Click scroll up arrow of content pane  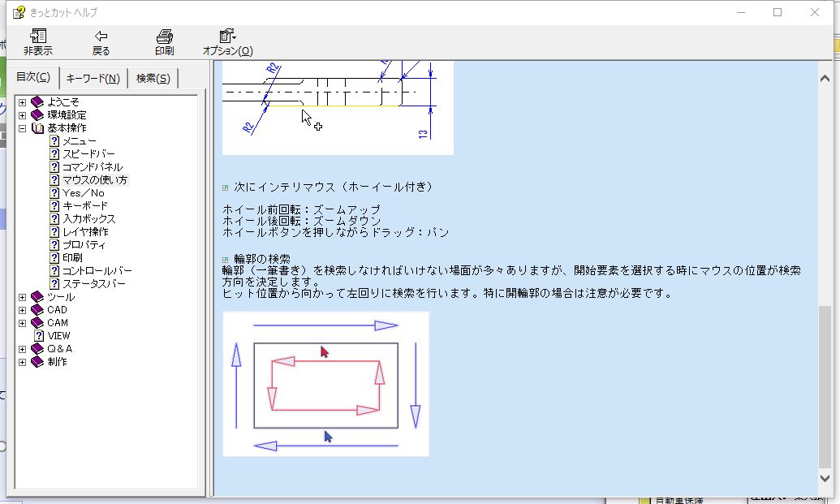coord(825,79)
